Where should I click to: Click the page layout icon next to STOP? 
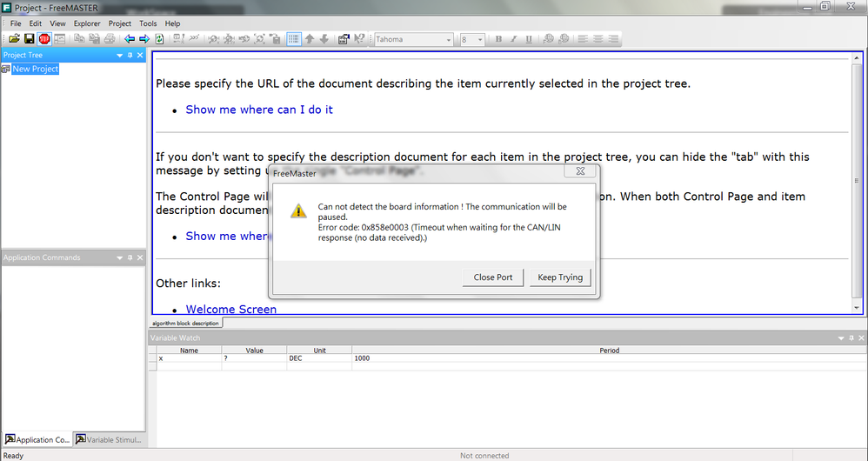[59, 39]
